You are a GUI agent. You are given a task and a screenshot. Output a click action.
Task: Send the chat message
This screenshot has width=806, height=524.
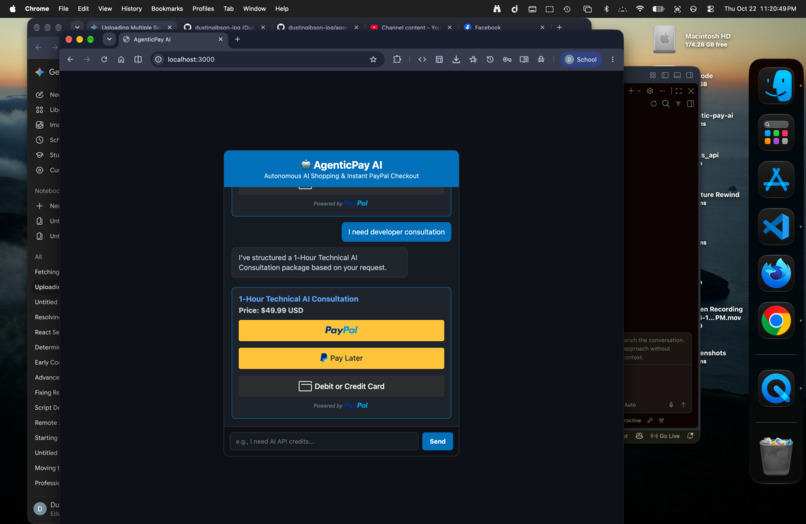point(437,441)
